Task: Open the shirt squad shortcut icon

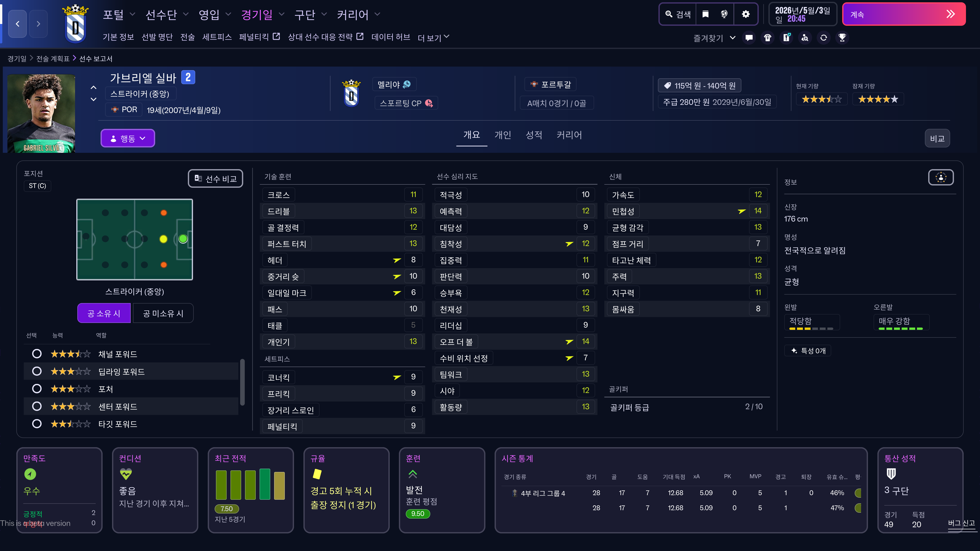Action: [767, 38]
